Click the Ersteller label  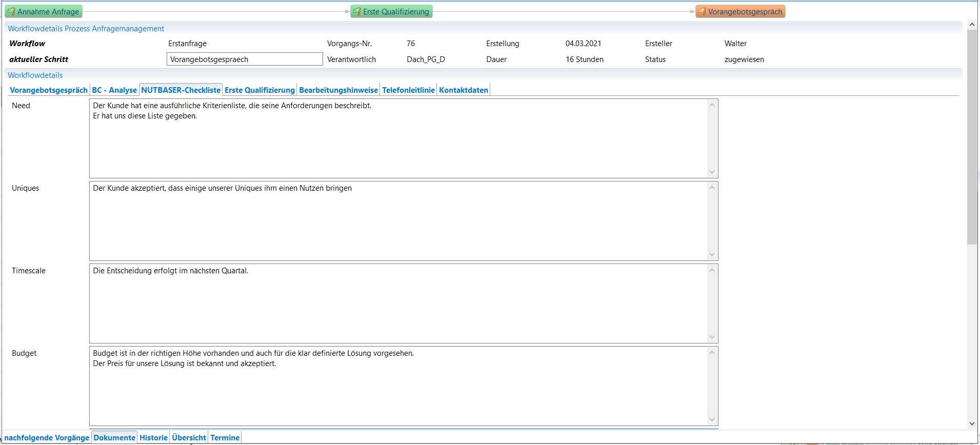tap(658, 44)
